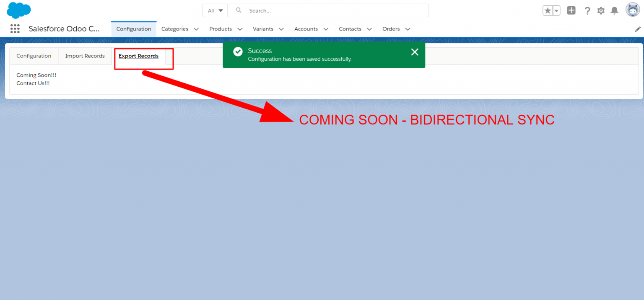
Task: Add current page to Favorites star icon
Action: [548, 10]
